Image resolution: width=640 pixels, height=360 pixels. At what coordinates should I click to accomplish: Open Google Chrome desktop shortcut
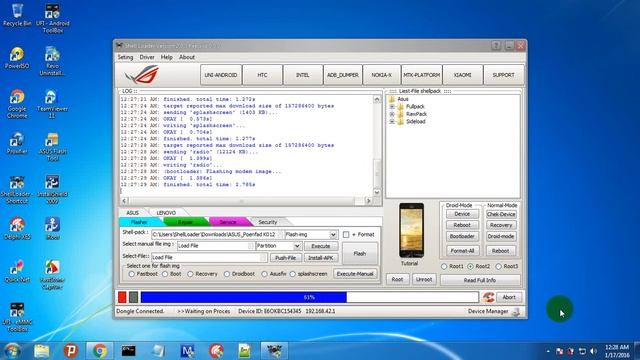click(x=17, y=104)
